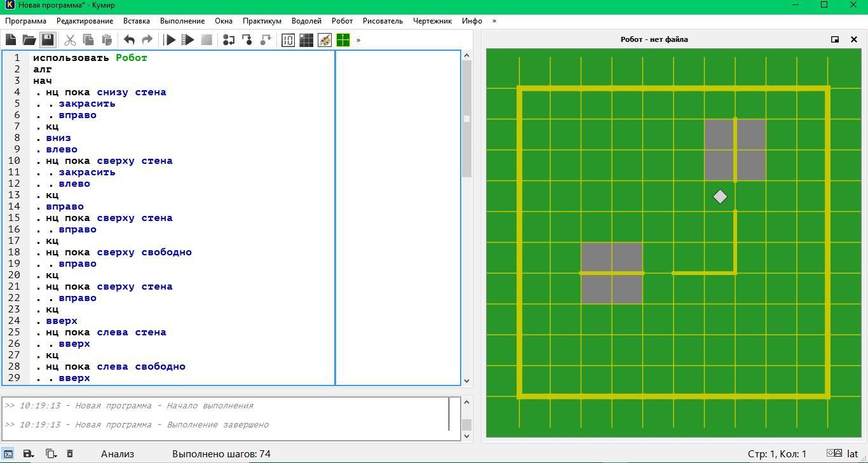Step out of algorithm icon
The height and width of the screenshot is (463, 868).
pos(266,40)
